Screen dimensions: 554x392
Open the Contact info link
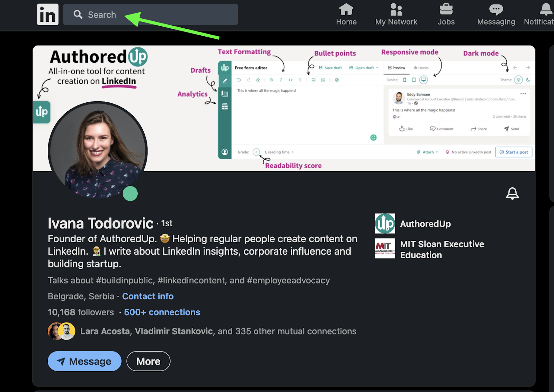point(148,297)
